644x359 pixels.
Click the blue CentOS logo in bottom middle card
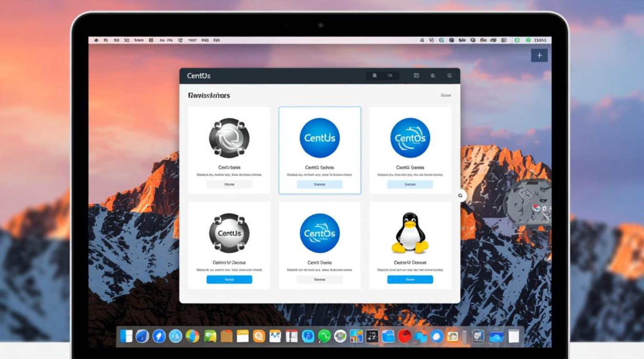pos(320,233)
